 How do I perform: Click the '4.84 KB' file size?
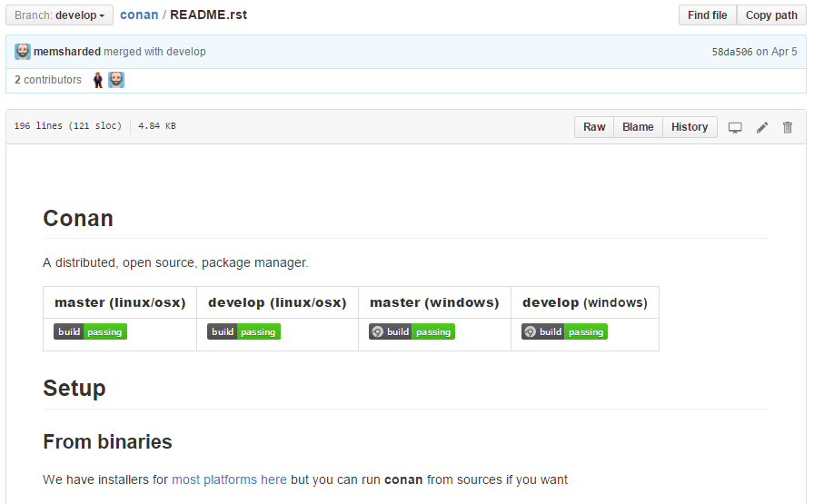[x=157, y=125]
